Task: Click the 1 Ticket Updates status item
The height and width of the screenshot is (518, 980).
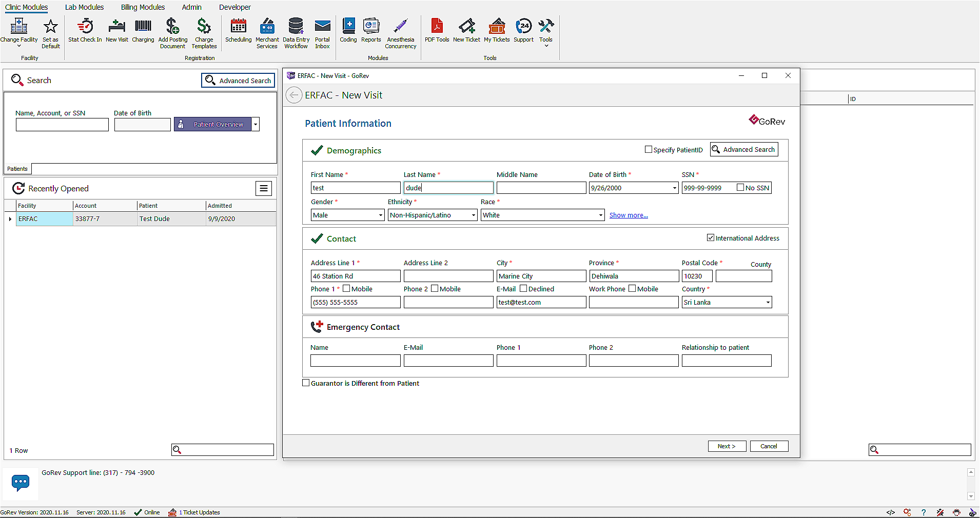Action: coord(194,512)
